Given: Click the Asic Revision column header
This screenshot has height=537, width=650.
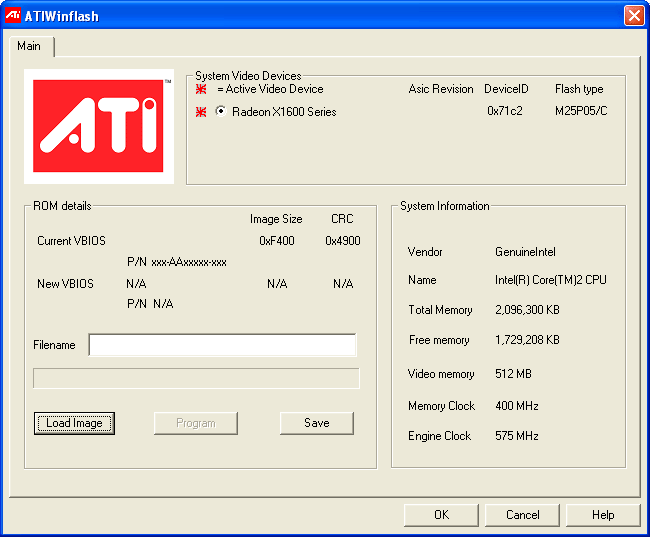Looking at the screenshot, I should [x=441, y=89].
